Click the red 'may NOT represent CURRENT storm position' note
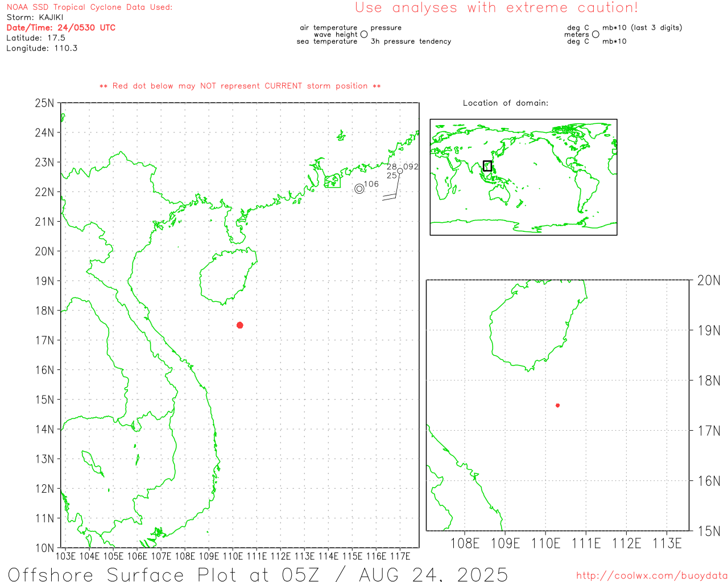The image size is (728, 582). tap(240, 86)
